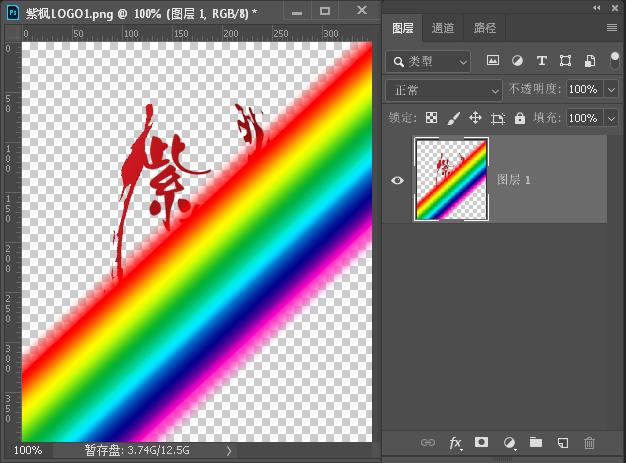Viewport: 626px width, 463px height.
Task: Click the type layer filter icon
Action: [541, 61]
